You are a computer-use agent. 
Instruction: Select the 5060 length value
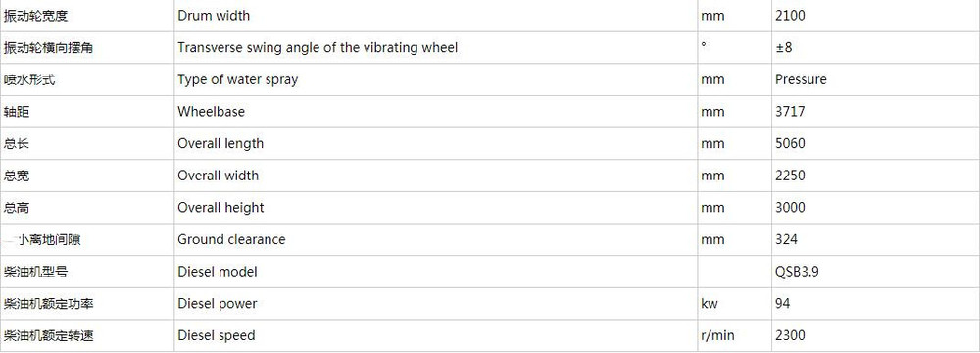(x=790, y=143)
